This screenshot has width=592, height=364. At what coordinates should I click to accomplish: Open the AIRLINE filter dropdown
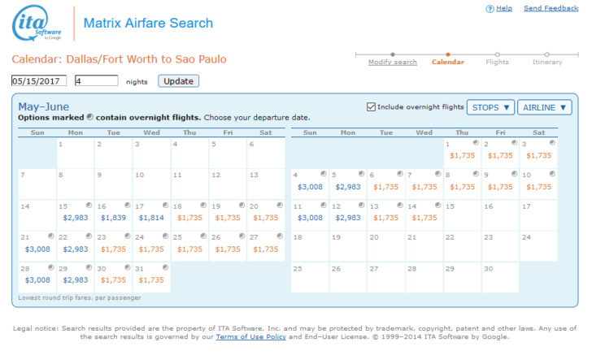545,107
